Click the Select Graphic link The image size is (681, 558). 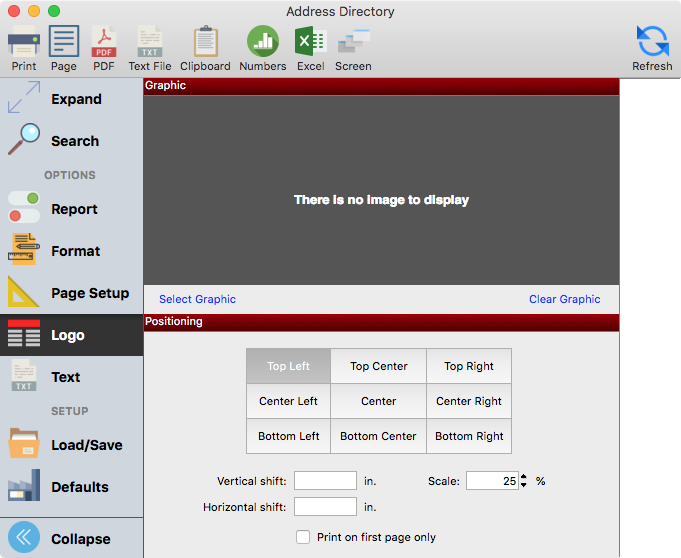pos(197,299)
